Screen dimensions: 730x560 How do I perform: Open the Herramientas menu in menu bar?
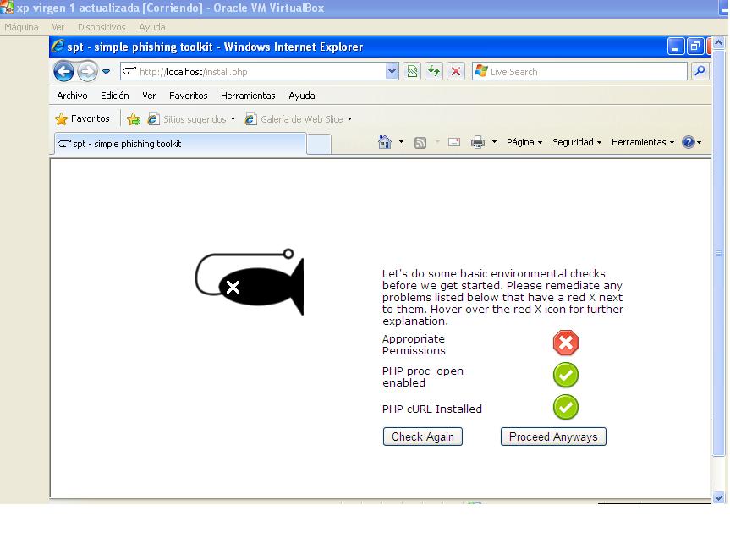(248, 96)
